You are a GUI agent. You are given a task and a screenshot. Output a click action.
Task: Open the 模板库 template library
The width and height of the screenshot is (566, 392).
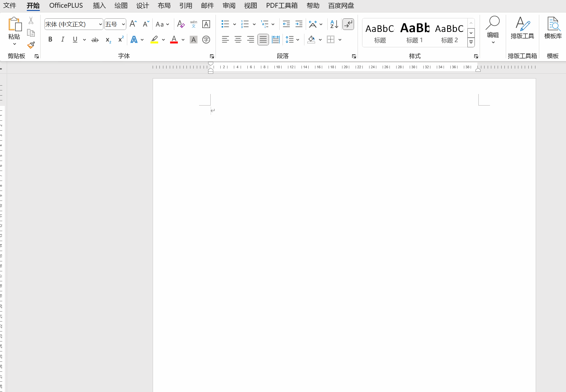pos(553,28)
